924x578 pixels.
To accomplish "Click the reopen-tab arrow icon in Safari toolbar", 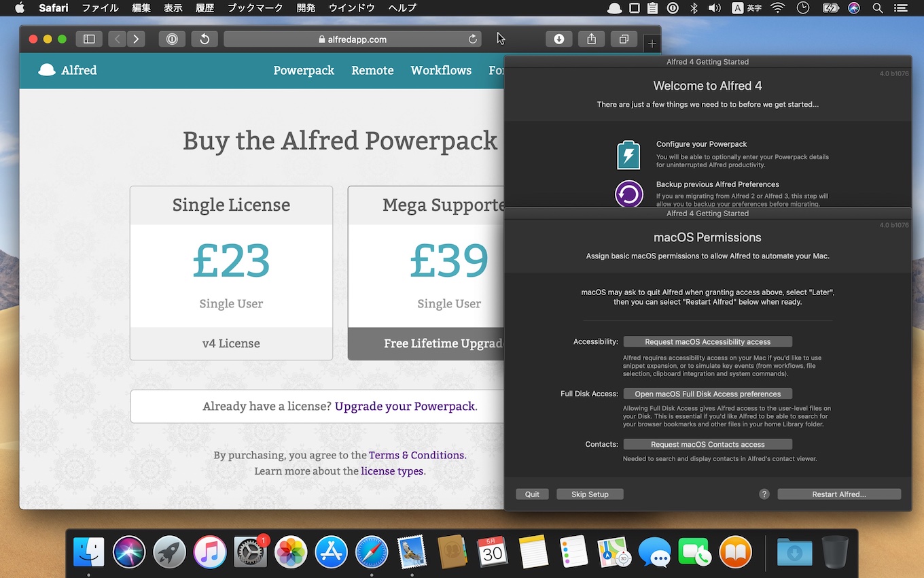I will click(x=205, y=39).
